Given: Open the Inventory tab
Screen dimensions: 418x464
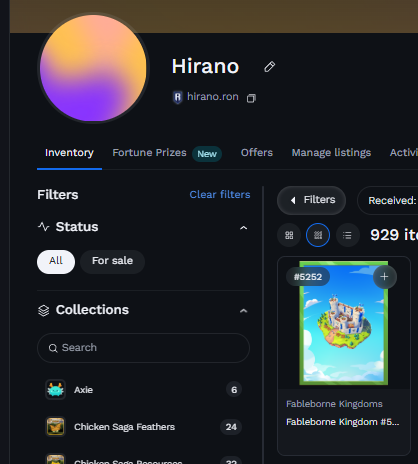Looking at the screenshot, I should pyautogui.click(x=69, y=153).
